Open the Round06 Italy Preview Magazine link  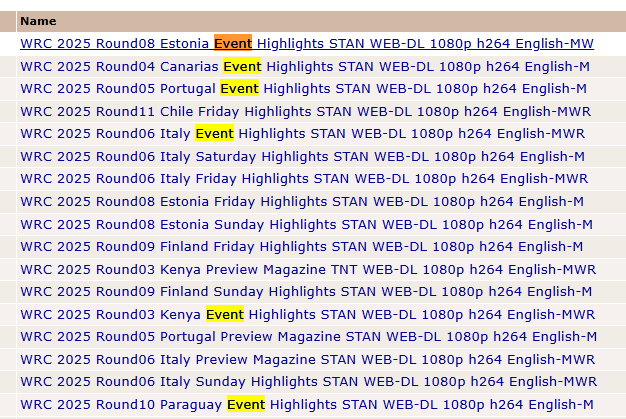coord(308,360)
